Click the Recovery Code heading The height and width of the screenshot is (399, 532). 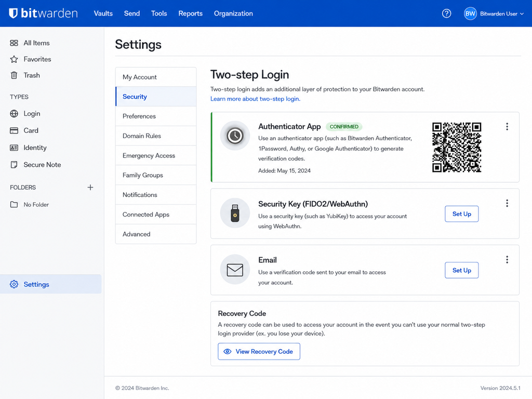tap(242, 313)
